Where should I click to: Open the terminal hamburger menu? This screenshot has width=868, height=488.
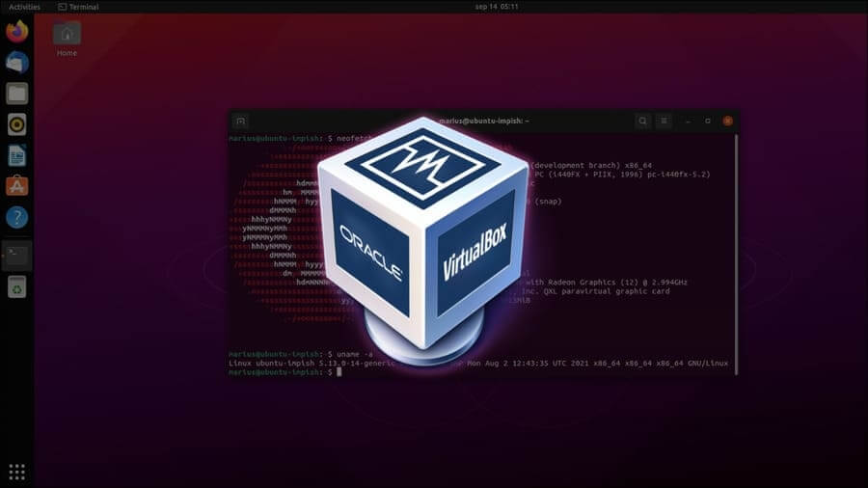point(665,122)
